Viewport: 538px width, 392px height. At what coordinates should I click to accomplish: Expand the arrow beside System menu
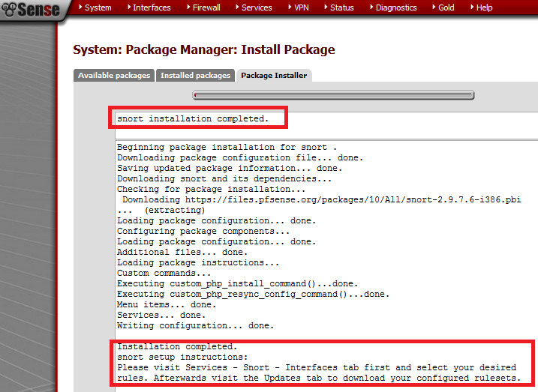[80, 7]
